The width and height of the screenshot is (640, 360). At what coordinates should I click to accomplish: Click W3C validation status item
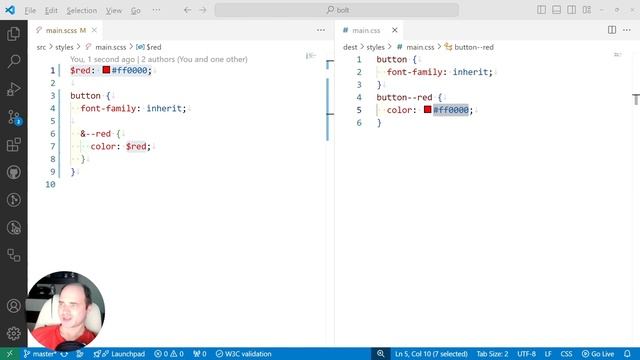(x=243, y=354)
